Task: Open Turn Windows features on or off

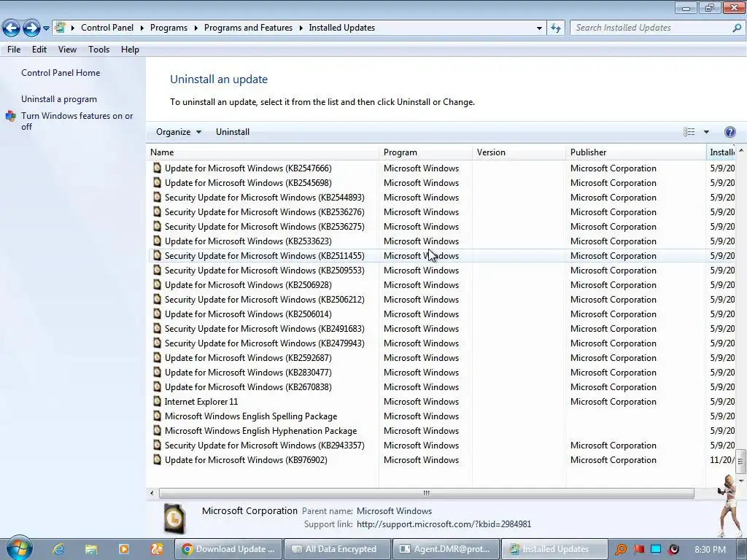Action: (77, 121)
